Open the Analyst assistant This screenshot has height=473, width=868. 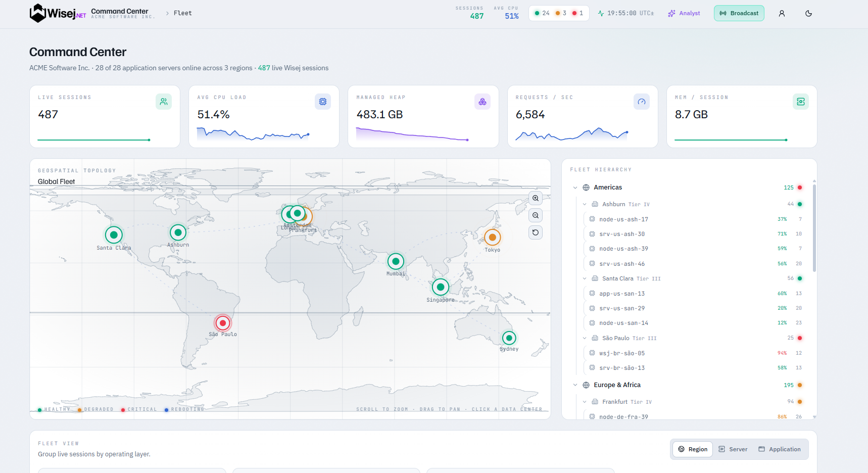[684, 13]
